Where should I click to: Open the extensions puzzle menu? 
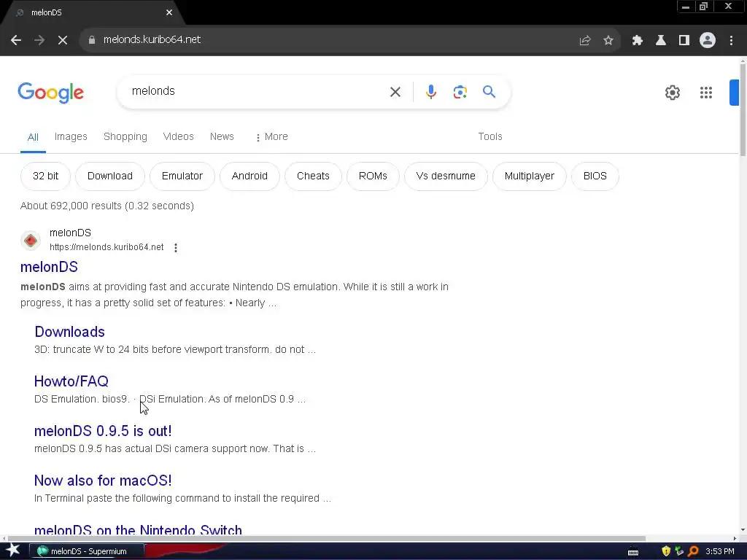click(x=638, y=41)
